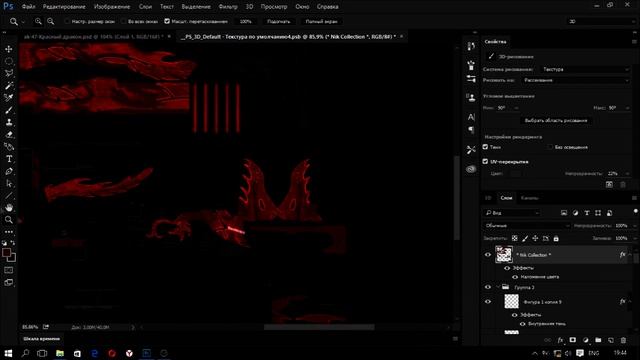Select the Move tool
This screenshot has width=640, height=360.
(x=9, y=49)
